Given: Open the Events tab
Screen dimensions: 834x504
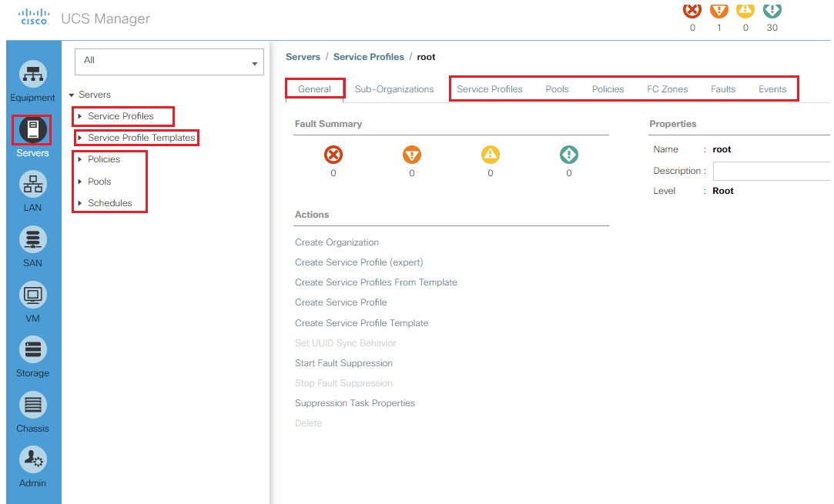Looking at the screenshot, I should pyautogui.click(x=772, y=88).
